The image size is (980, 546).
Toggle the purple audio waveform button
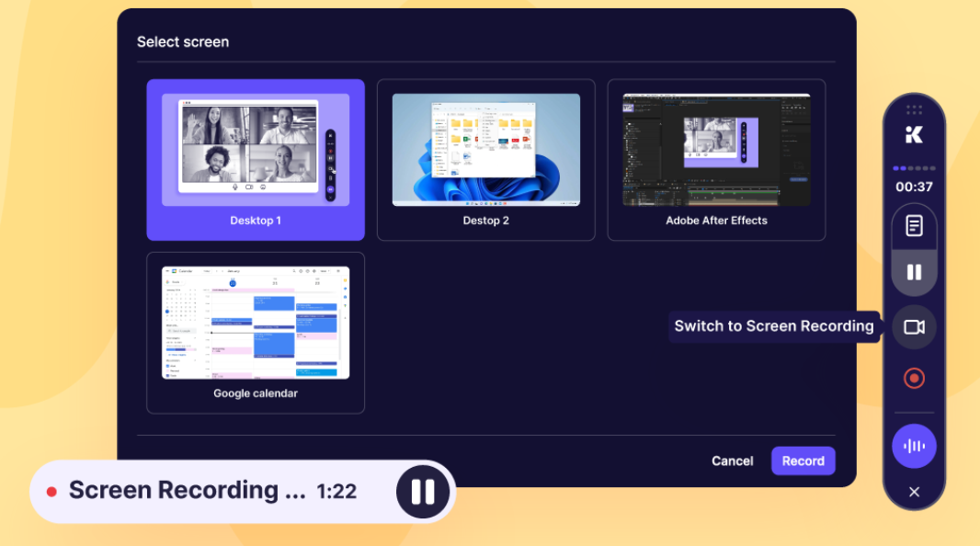coord(914,446)
